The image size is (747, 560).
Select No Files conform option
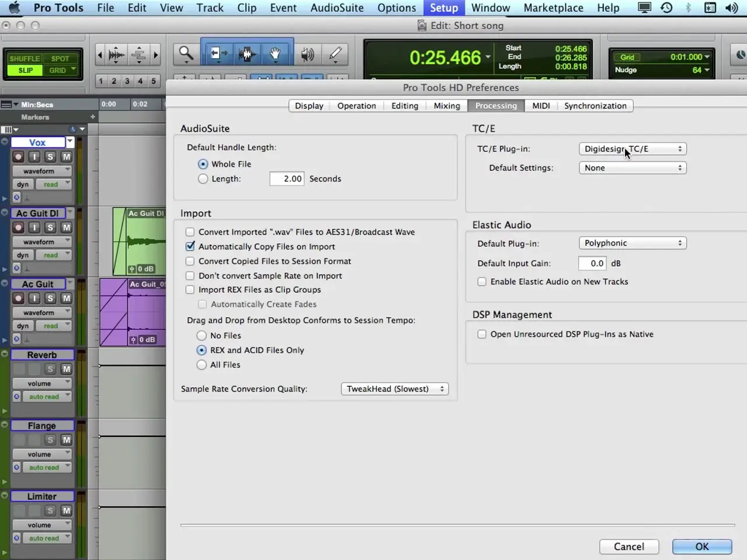[x=201, y=335]
